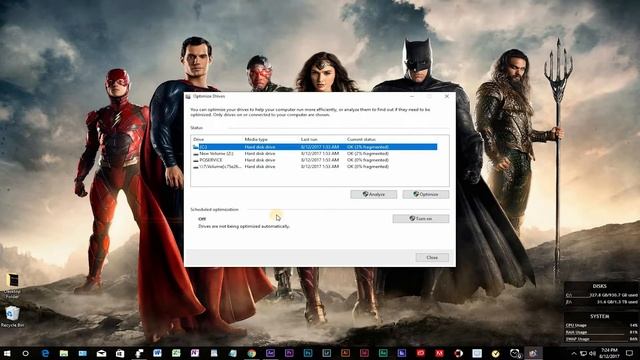Launch Adobe Premiere Pro from taskbar
Screen dimensions: 640x360
[x=289, y=353]
